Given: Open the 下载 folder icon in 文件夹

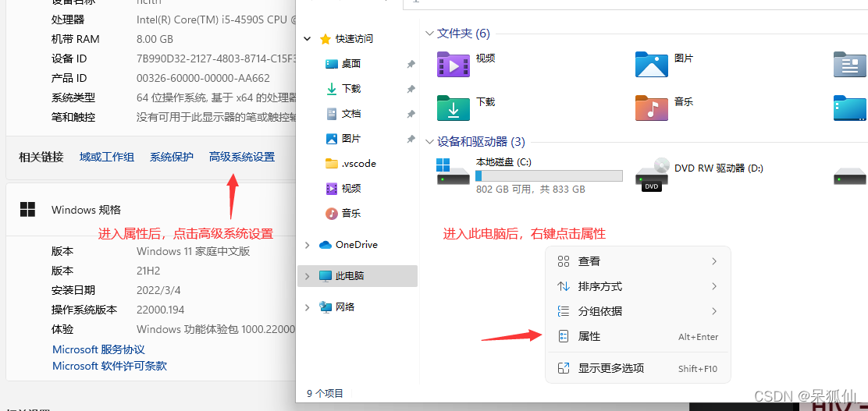Looking at the screenshot, I should (454, 108).
